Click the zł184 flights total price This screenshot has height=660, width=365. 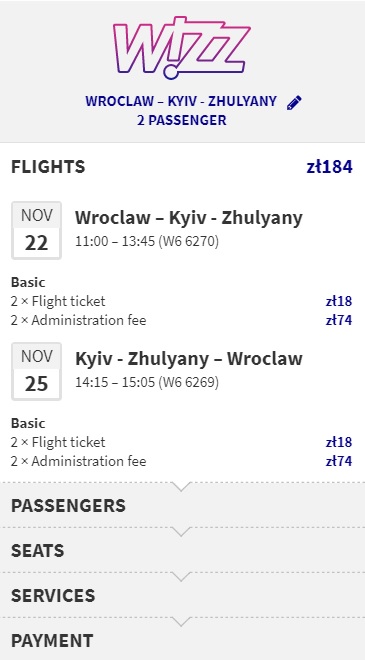(329, 167)
